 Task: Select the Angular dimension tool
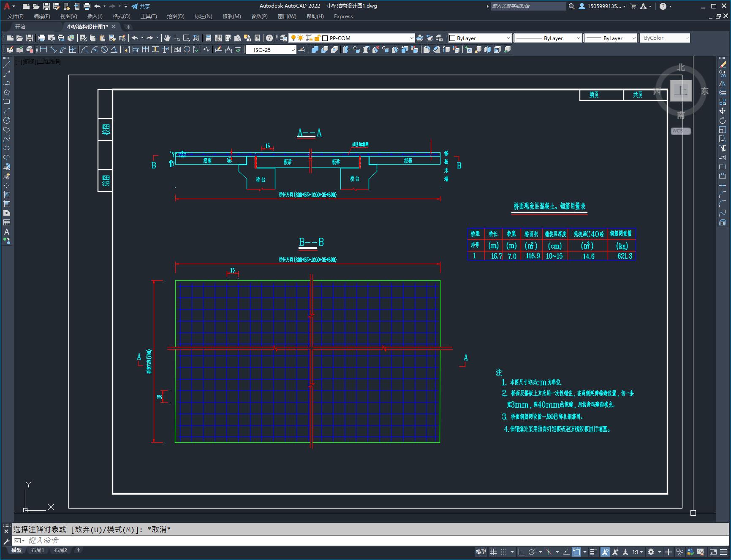point(114,50)
